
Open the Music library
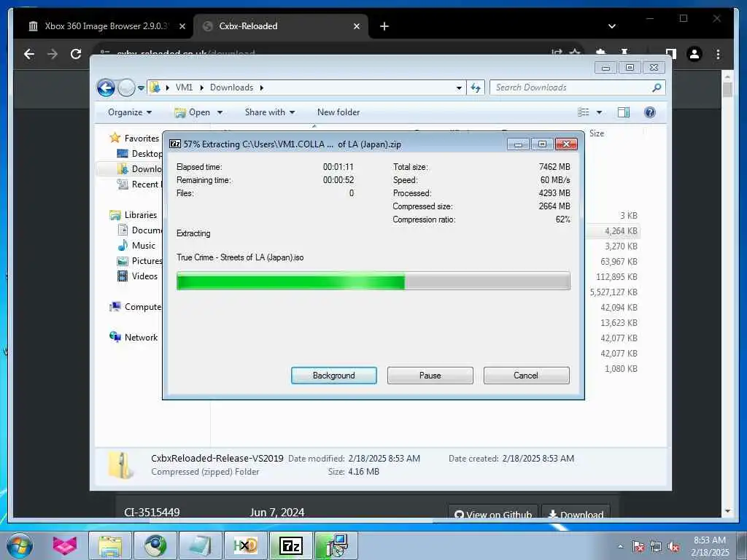click(x=136, y=246)
